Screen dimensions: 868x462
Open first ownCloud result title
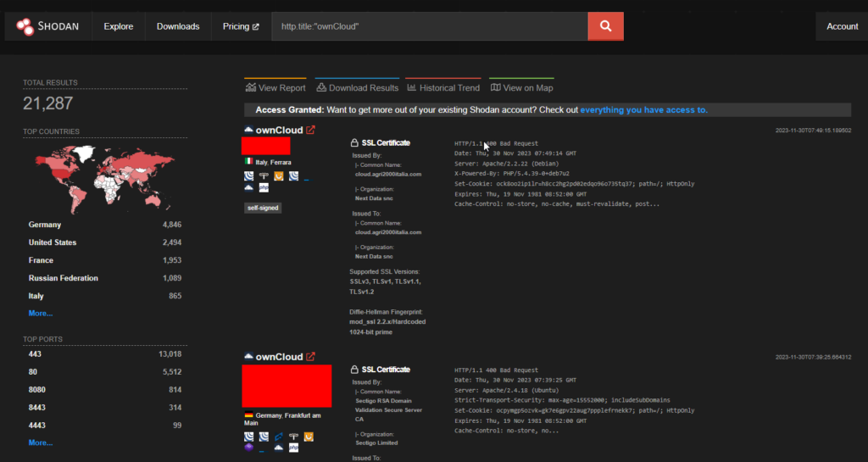279,130
